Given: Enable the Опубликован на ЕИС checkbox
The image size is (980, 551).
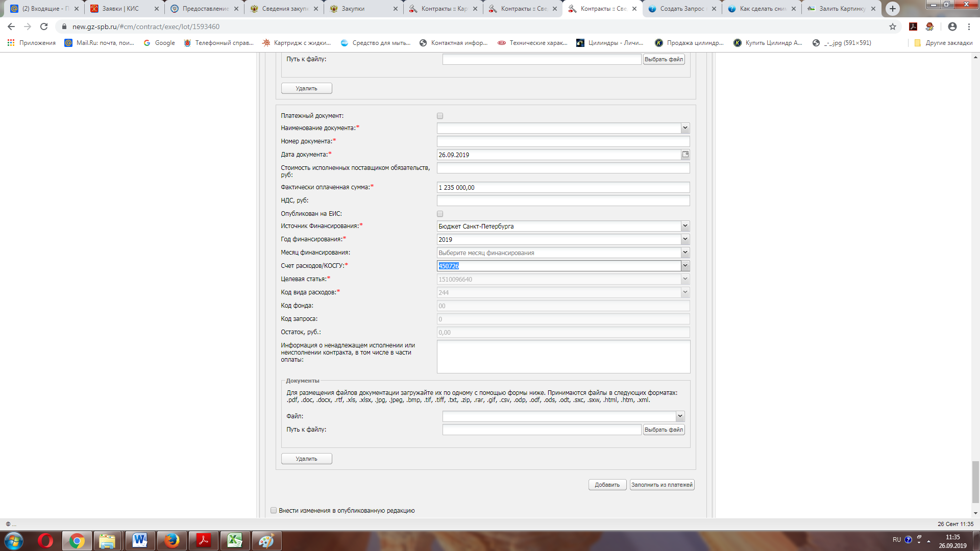Looking at the screenshot, I should (x=440, y=214).
